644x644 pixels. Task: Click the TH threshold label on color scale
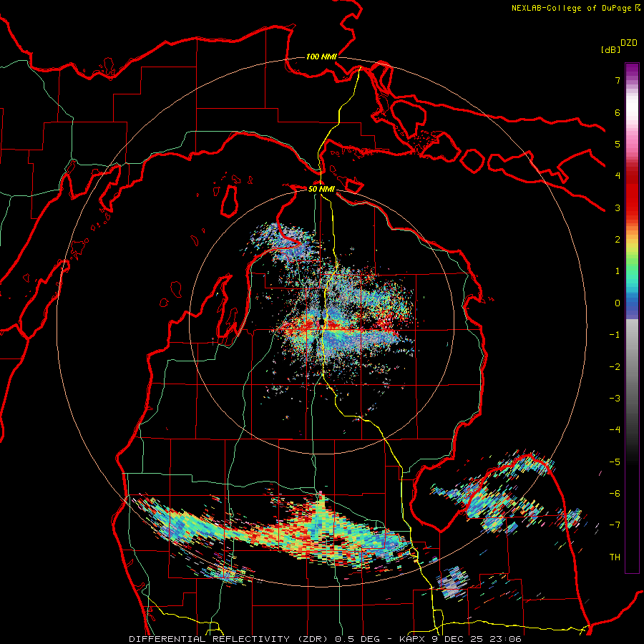click(615, 557)
